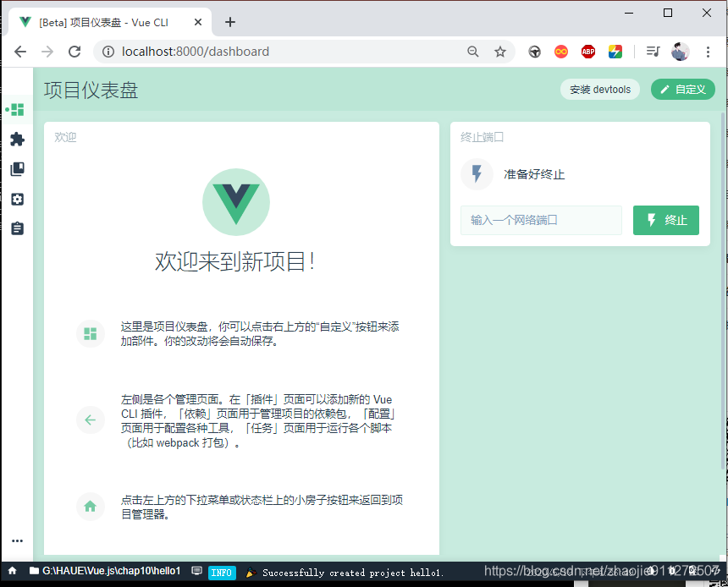
Task: Click the soccer ball extension icon
Action: [534, 52]
